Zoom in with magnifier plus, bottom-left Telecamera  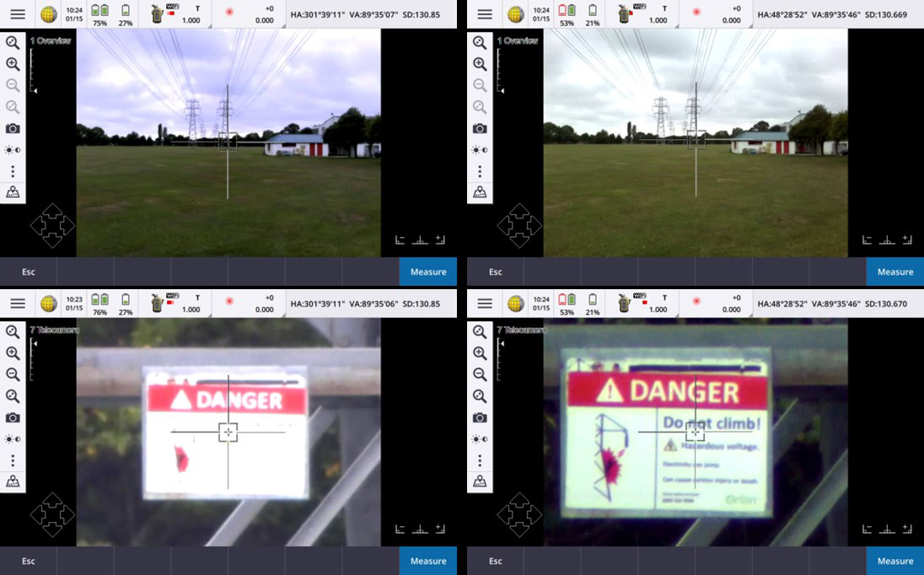pyautogui.click(x=13, y=353)
